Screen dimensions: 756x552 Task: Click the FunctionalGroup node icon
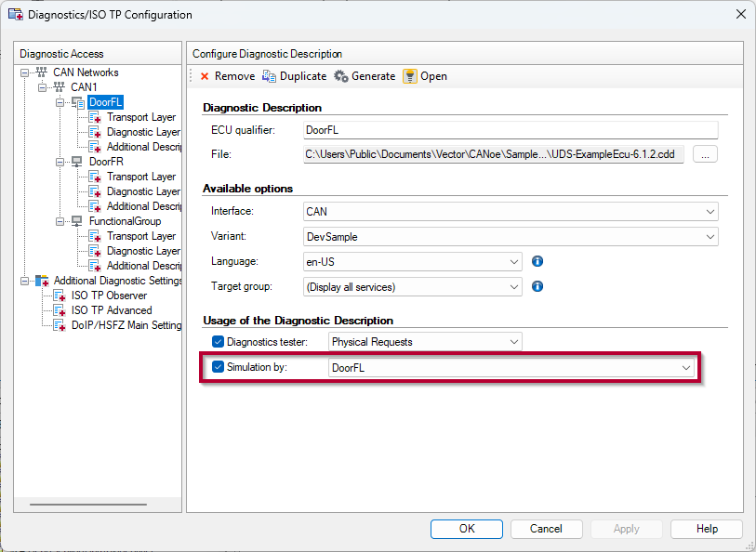click(x=76, y=221)
